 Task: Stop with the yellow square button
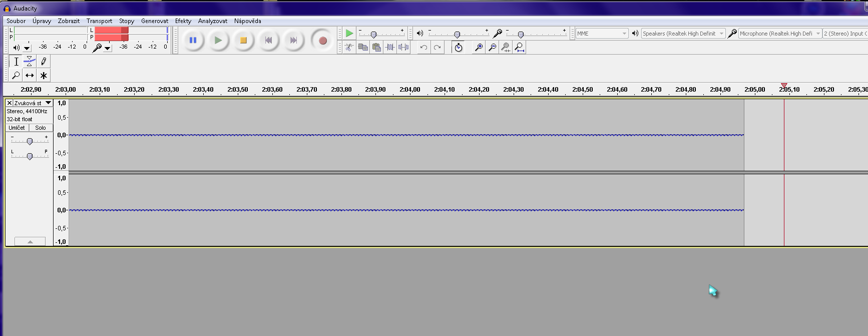(243, 41)
